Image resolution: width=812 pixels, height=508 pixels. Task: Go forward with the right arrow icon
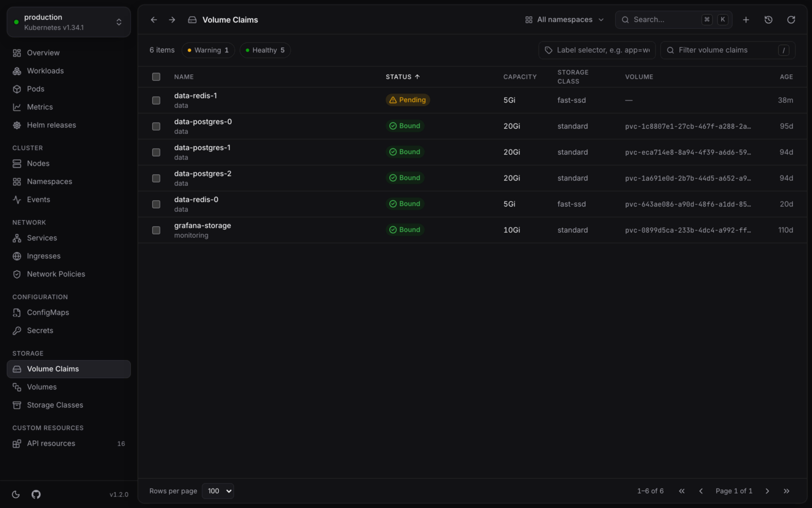(x=172, y=20)
